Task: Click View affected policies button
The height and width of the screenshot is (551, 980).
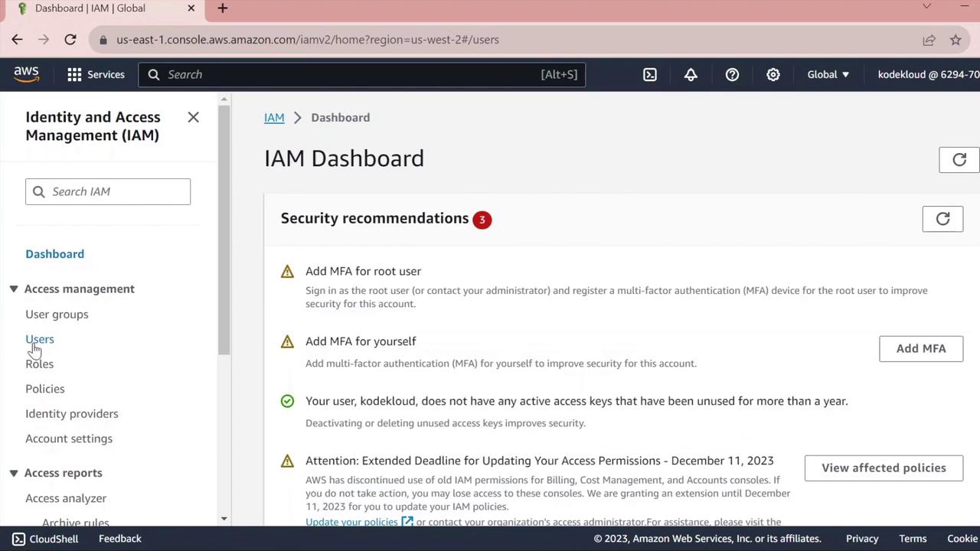Action: 884,468
